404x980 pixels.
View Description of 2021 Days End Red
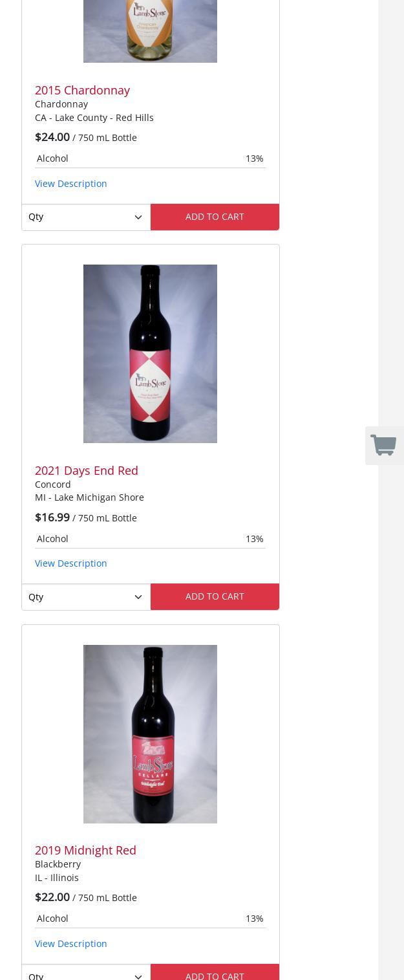click(x=71, y=563)
